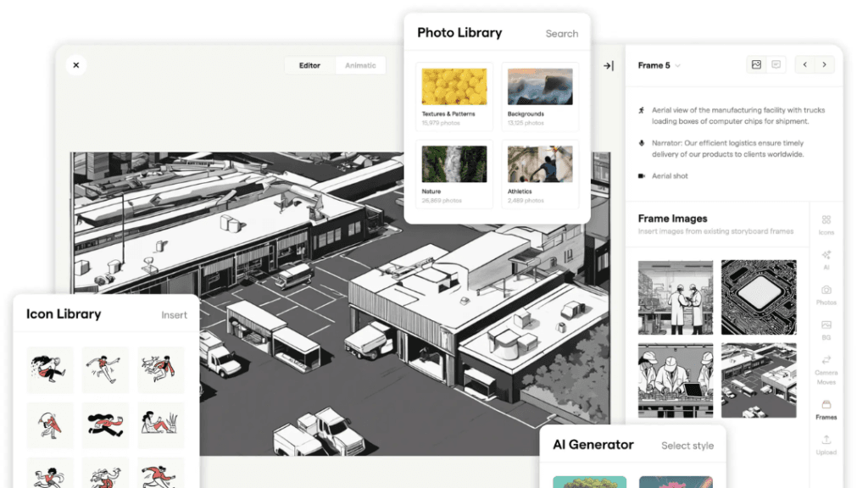Open Textures & Patterns photo category
Screen dimensions: 868x488
(x=454, y=97)
